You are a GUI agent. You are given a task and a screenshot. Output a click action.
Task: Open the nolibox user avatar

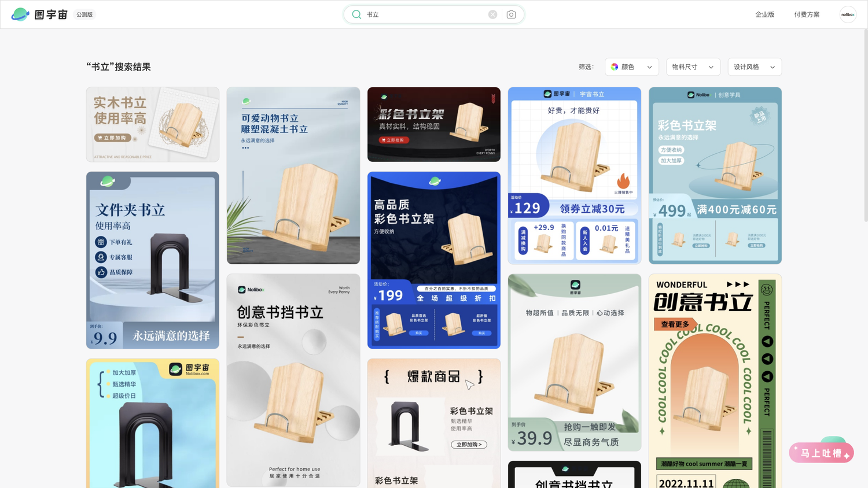848,14
